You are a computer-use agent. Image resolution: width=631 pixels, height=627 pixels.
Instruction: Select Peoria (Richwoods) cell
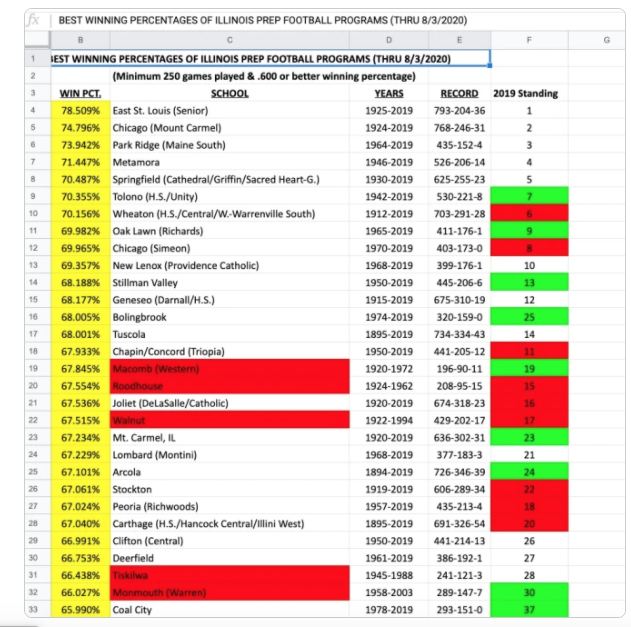(229, 506)
